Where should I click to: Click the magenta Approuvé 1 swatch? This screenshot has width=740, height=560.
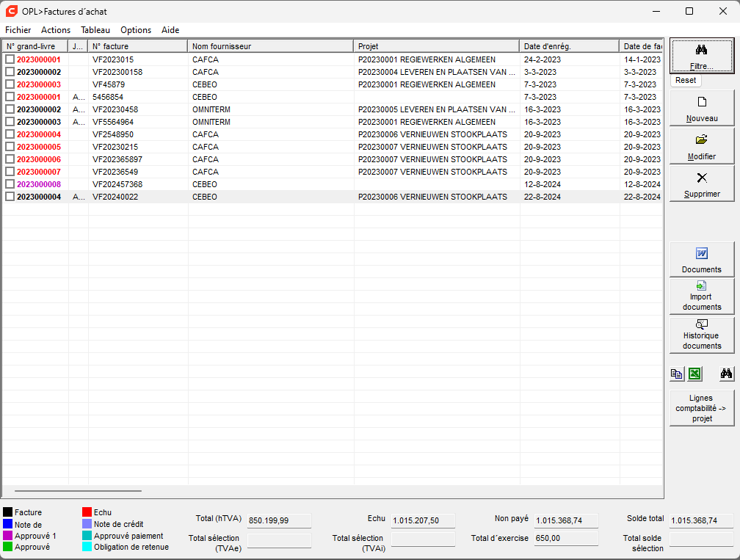[x=7, y=536]
